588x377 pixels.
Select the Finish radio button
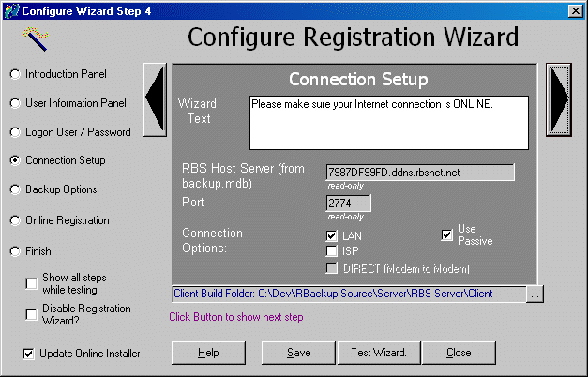(x=15, y=251)
